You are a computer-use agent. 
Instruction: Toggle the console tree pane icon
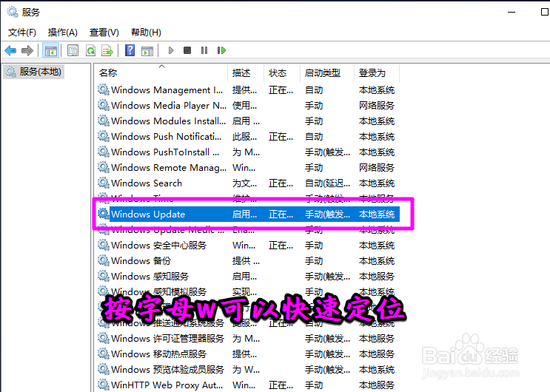point(50,50)
